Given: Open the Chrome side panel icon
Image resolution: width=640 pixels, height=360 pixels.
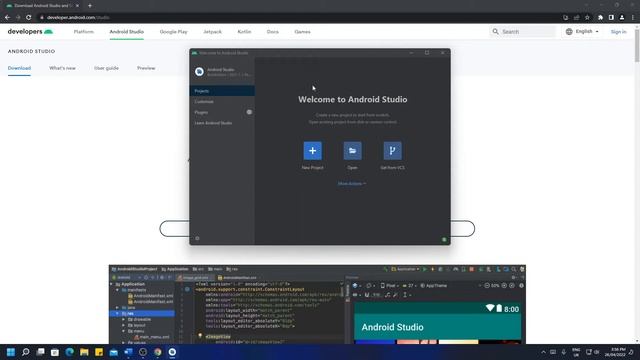Looking at the screenshot, I should tap(611, 18).
